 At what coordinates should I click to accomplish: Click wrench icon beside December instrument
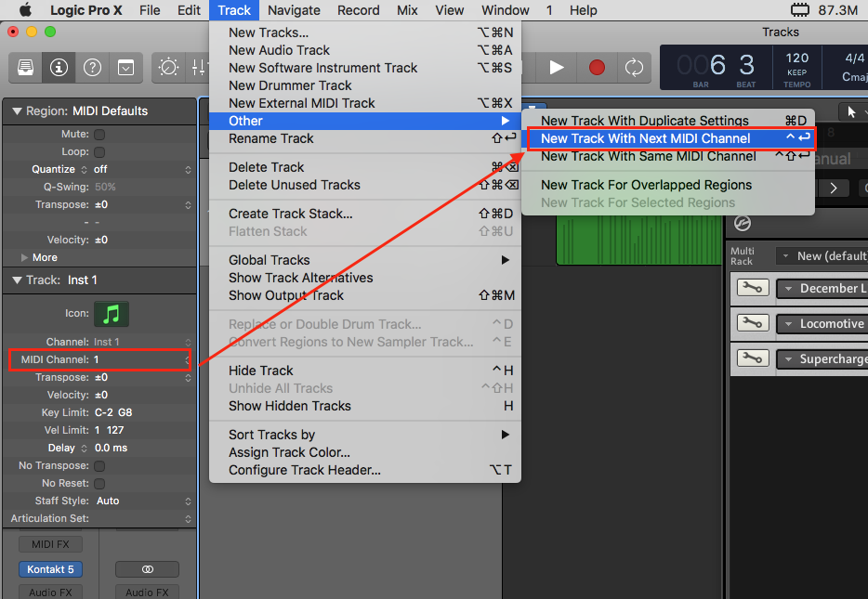point(752,288)
